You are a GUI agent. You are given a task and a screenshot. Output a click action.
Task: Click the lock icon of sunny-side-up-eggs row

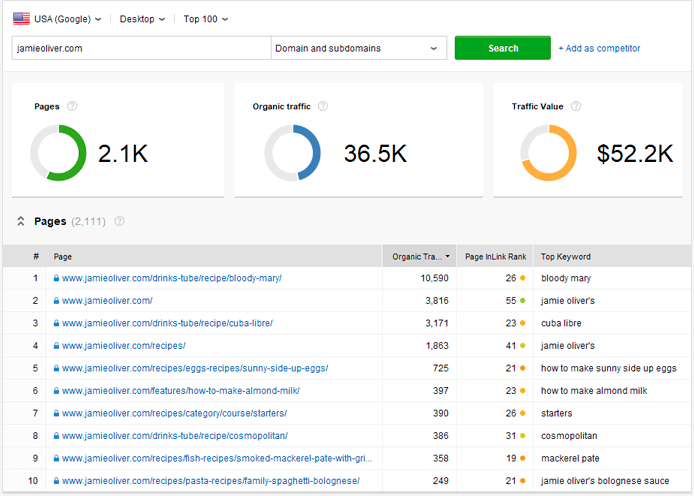point(56,368)
